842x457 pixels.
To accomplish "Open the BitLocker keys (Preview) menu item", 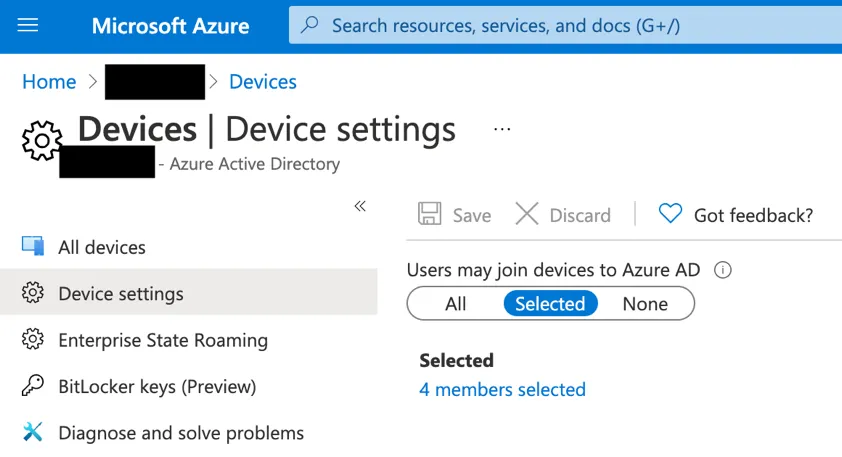I will [157, 386].
